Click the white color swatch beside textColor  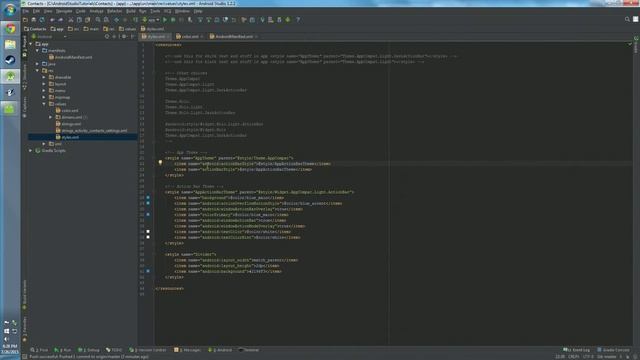(148, 231)
